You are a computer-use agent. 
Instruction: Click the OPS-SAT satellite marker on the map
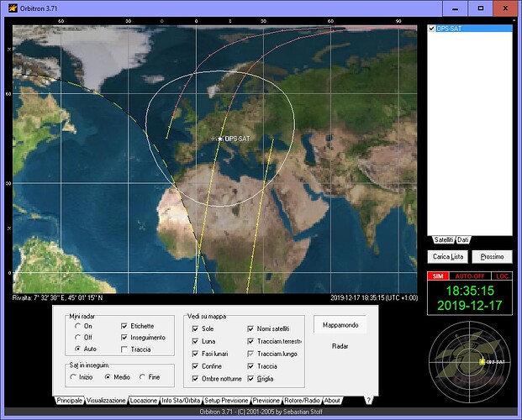(x=220, y=139)
